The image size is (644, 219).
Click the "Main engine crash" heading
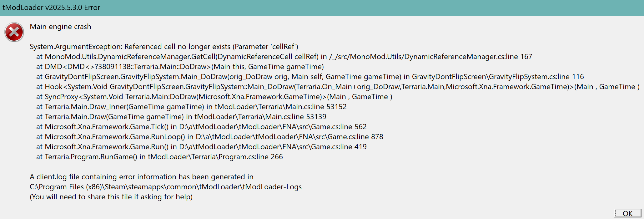pos(60,27)
